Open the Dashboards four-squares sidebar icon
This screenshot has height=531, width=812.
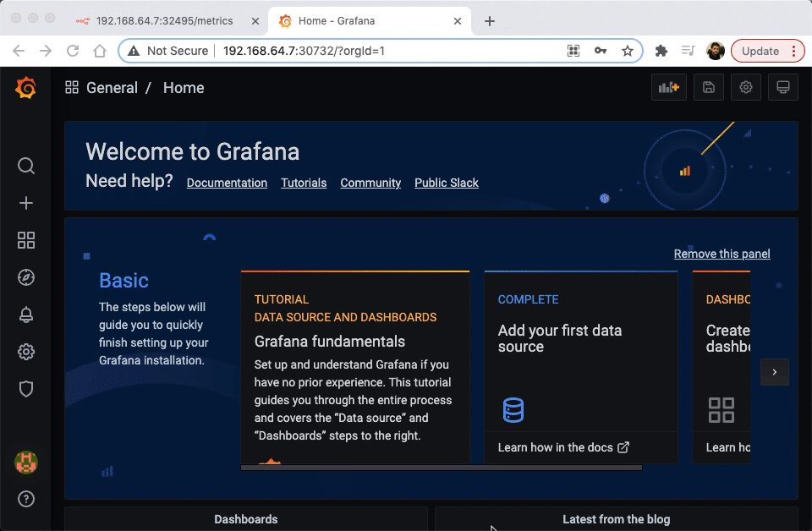(26, 240)
